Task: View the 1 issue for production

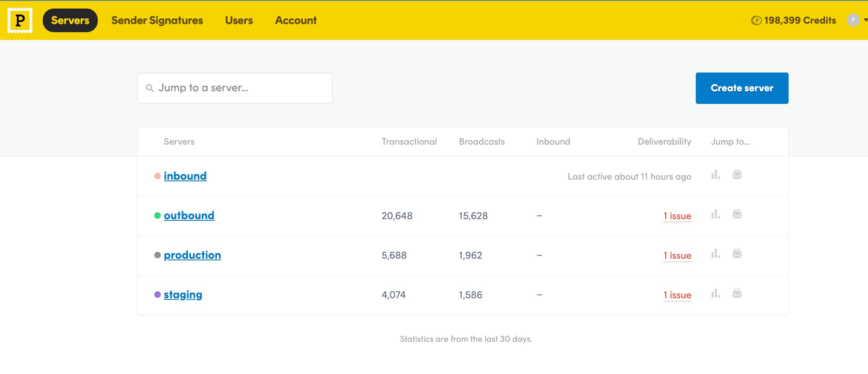Action: tap(677, 255)
